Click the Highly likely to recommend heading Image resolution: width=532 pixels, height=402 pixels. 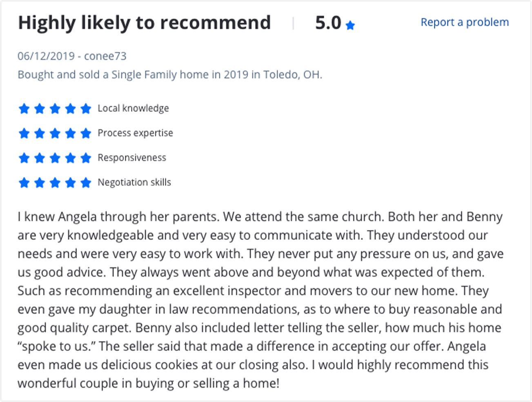pos(145,23)
